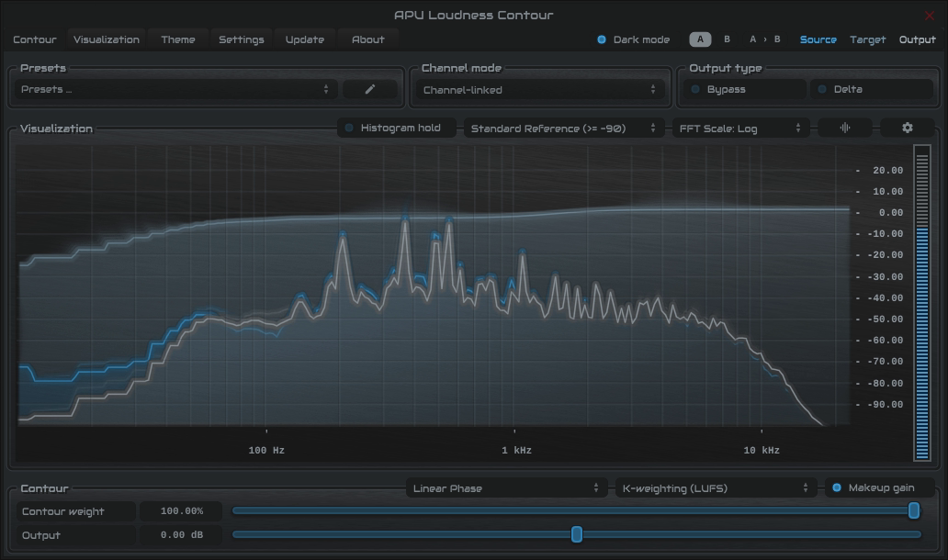This screenshot has height=560, width=948.
Task: Click the -90.00 dB scale label
Action: (886, 405)
